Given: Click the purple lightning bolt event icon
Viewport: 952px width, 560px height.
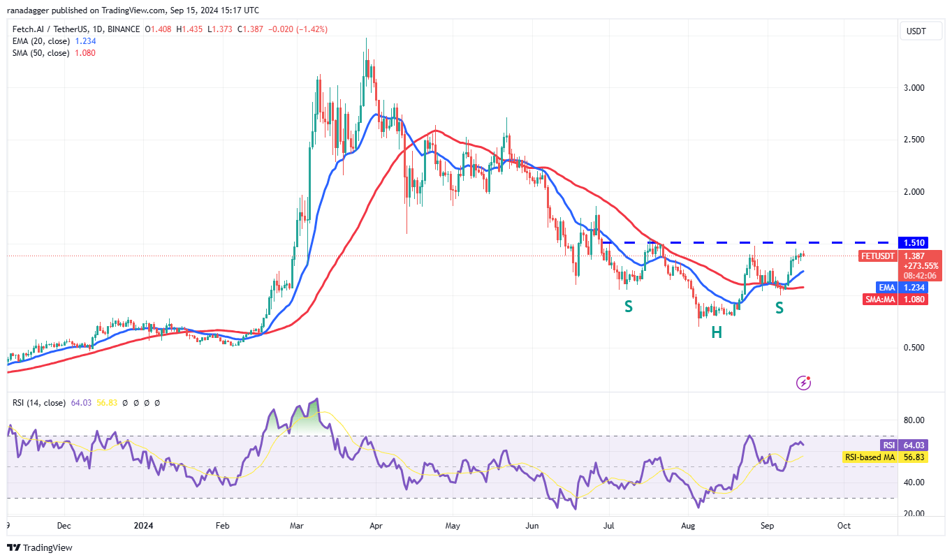Looking at the screenshot, I should pyautogui.click(x=804, y=383).
